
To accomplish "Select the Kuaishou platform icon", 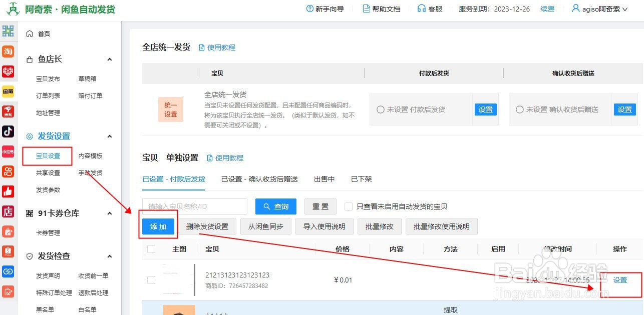I will click(8, 171).
